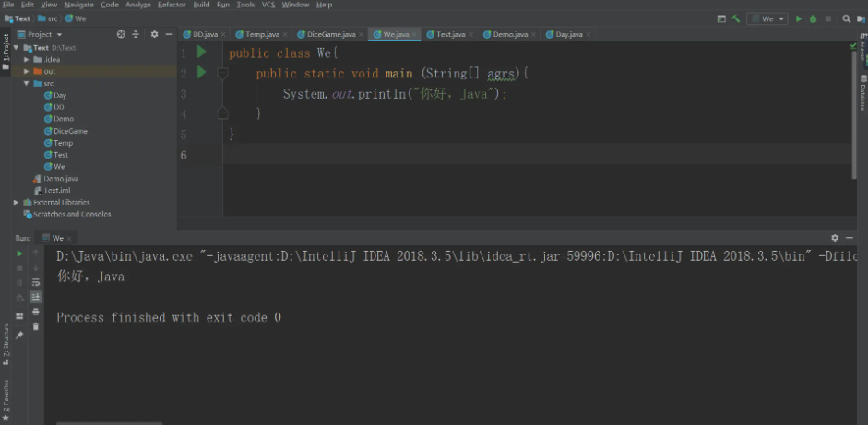Open Search Everywhere magnifier icon

[x=846, y=18]
